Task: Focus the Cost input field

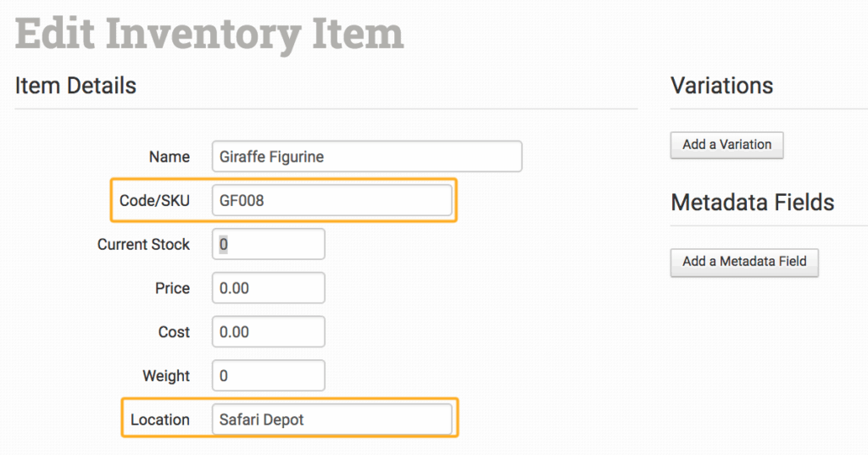Action: [268, 332]
